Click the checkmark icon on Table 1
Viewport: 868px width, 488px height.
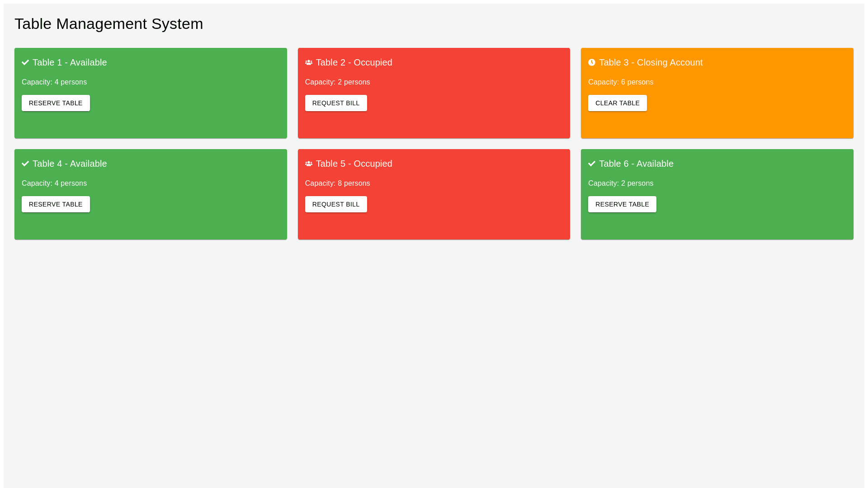(25, 62)
